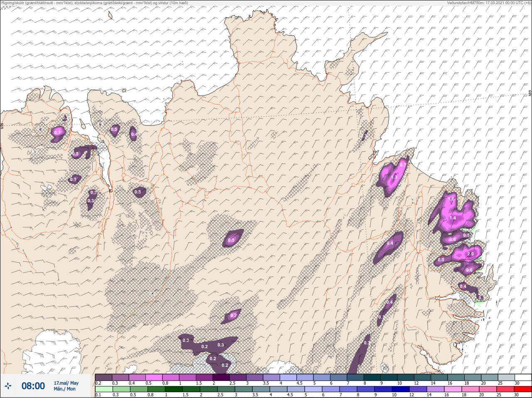
Task: Click the 08:00 forecast time label
Action: (x=33, y=386)
